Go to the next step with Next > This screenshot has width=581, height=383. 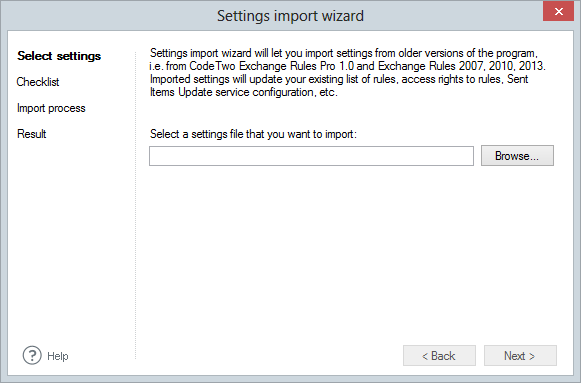coord(520,356)
